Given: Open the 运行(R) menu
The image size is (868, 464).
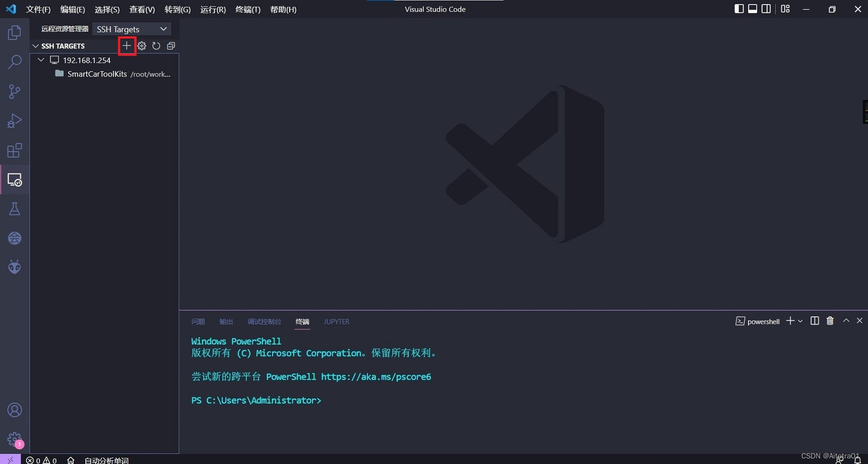Looking at the screenshot, I should point(213,10).
